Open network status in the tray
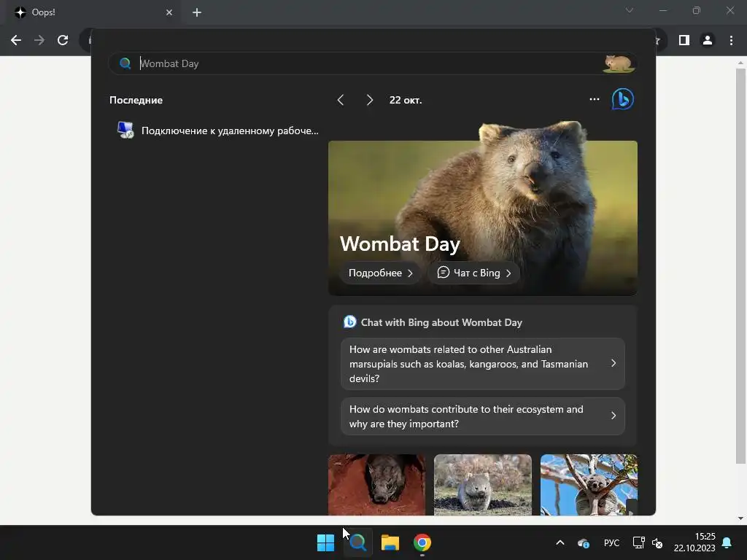This screenshot has height=560, width=747. [x=638, y=542]
